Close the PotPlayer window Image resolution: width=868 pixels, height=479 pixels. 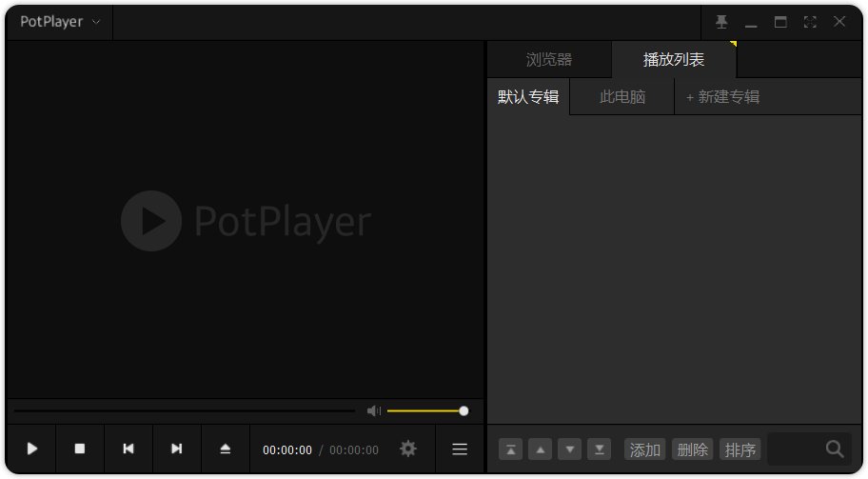point(839,22)
